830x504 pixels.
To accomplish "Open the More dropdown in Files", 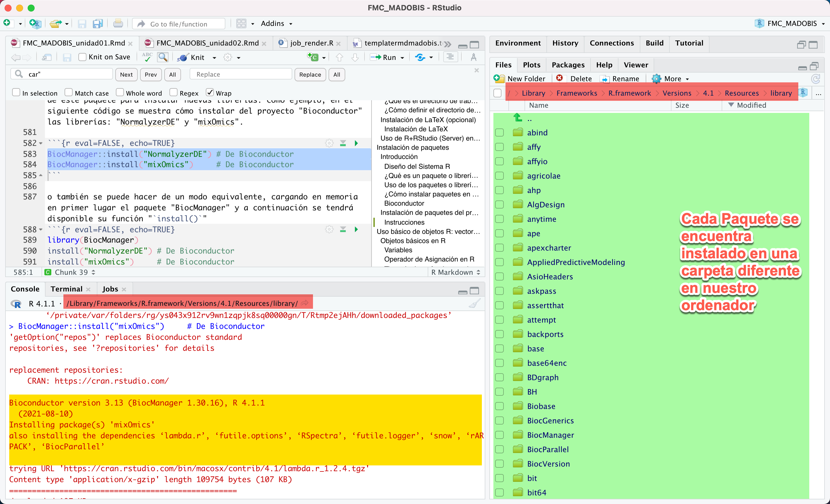I will coord(670,79).
